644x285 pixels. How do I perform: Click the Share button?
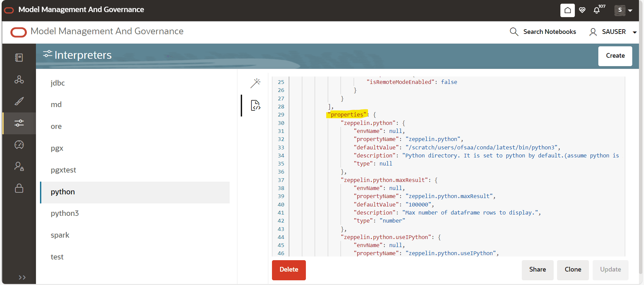(538, 270)
